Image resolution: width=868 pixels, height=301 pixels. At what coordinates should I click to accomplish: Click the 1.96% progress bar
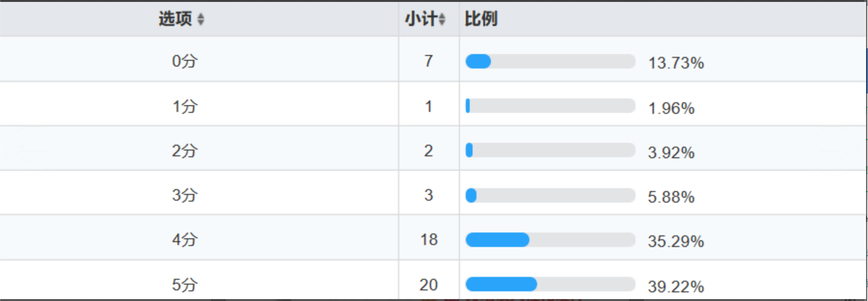click(550, 106)
